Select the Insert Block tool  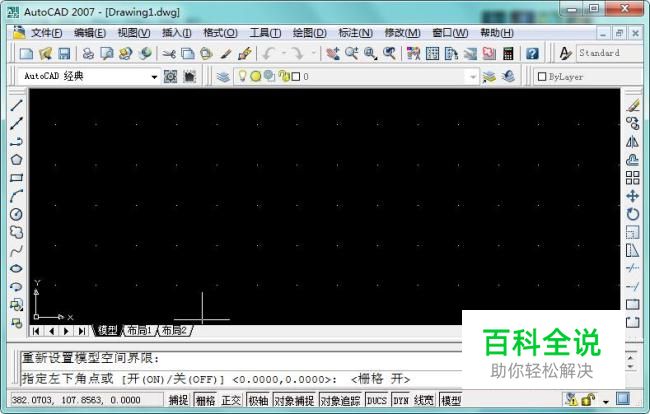pos(16,305)
